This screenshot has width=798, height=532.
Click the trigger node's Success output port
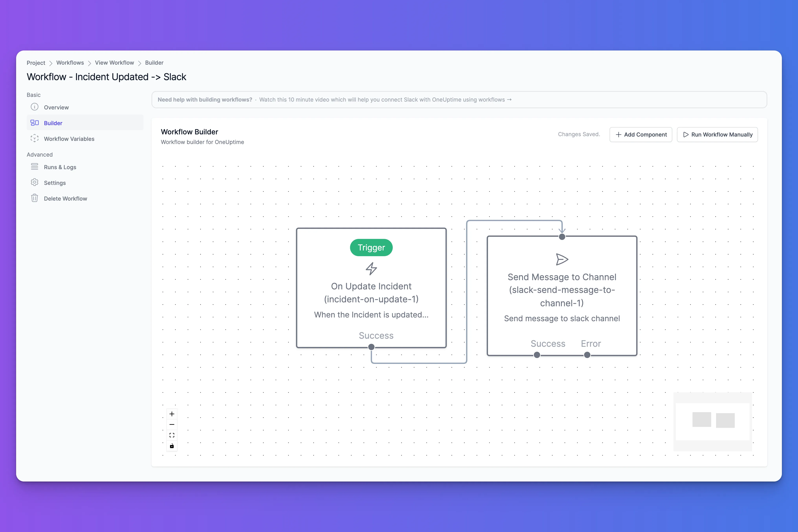click(371, 347)
